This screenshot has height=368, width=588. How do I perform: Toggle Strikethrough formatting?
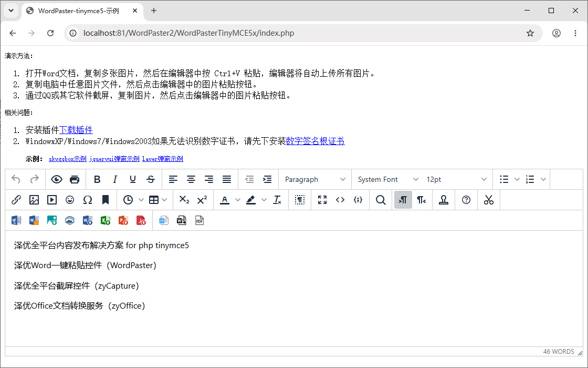[x=151, y=179]
